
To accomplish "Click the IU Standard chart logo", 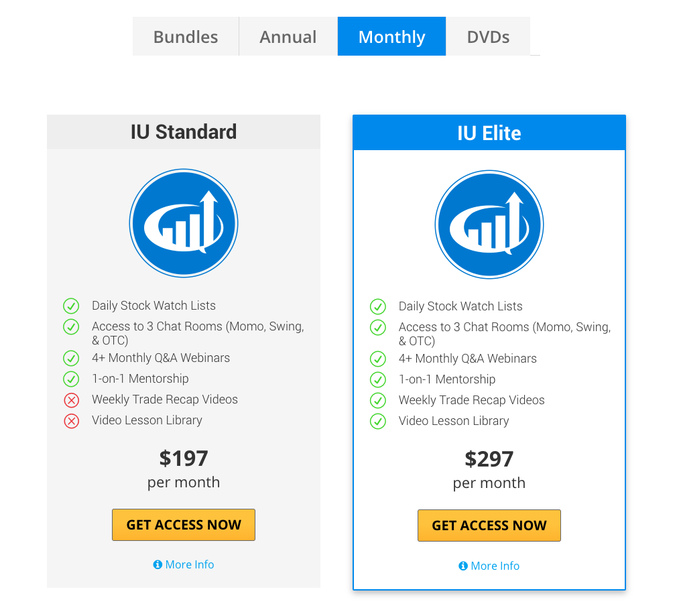I will pyautogui.click(x=183, y=224).
